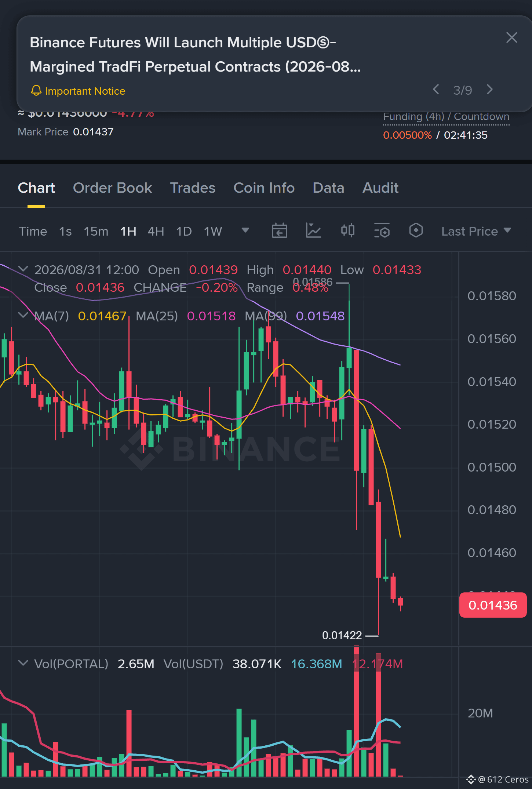Click the Close value 0.01436
This screenshot has width=532, height=789.
(x=100, y=287)
